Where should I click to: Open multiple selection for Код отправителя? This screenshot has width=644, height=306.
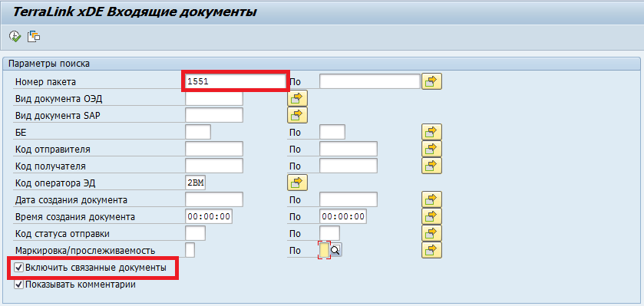click(x=431, y=149)
